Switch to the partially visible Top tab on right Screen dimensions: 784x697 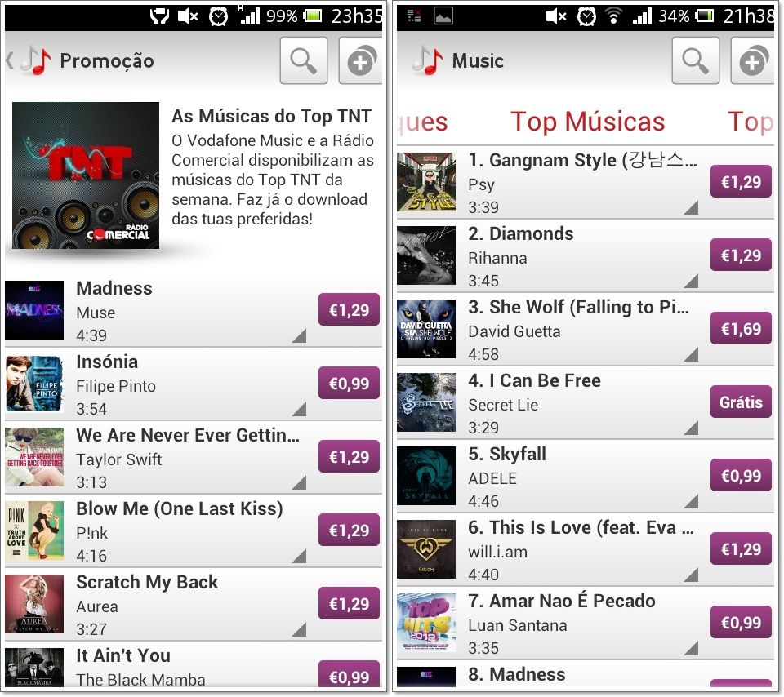751,122
